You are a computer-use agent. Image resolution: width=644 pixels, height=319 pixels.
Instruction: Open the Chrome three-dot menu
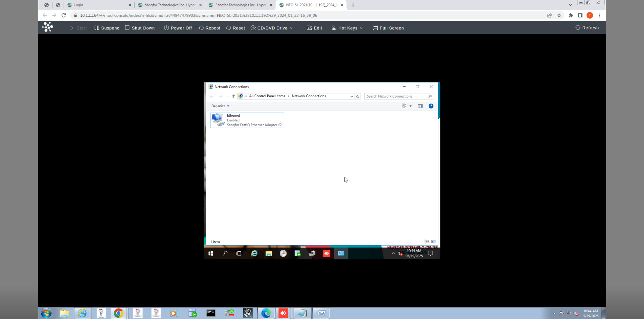599,15
